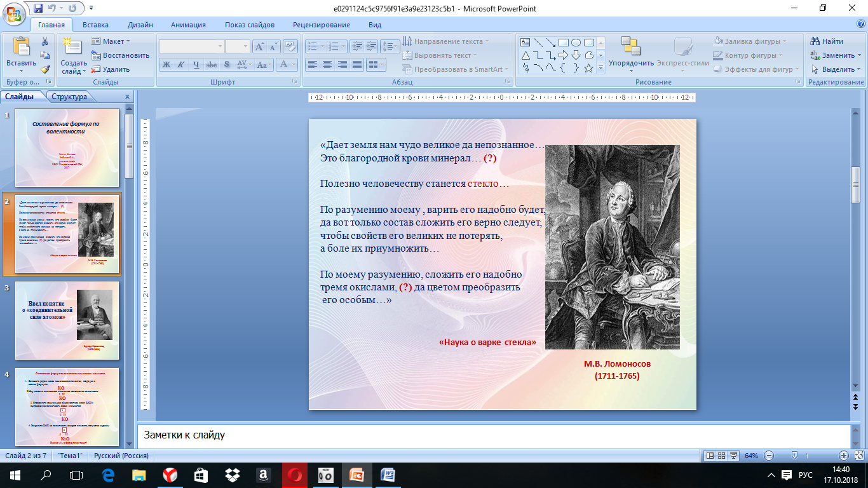Viewport: 868px width, 488px height.
Task: Align text right in paragraph group
Action: (x=342, y=65)
